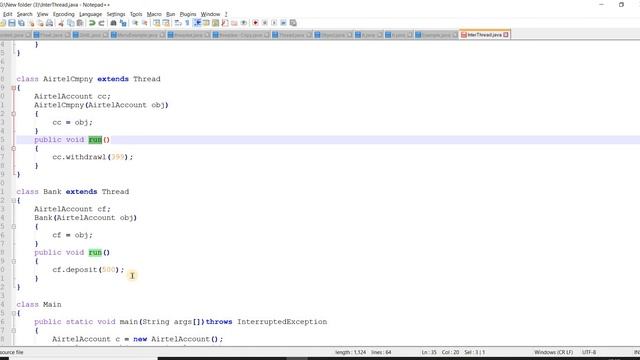The width and height of the screenshot is (640, 360).
Task: Toggle the Word Wrap toolbar icon
Action: pos(178,23)
